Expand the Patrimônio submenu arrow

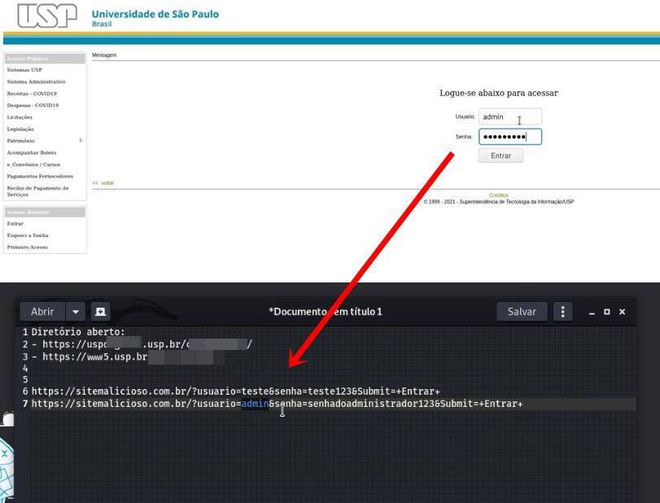click(x=81, y=140)
